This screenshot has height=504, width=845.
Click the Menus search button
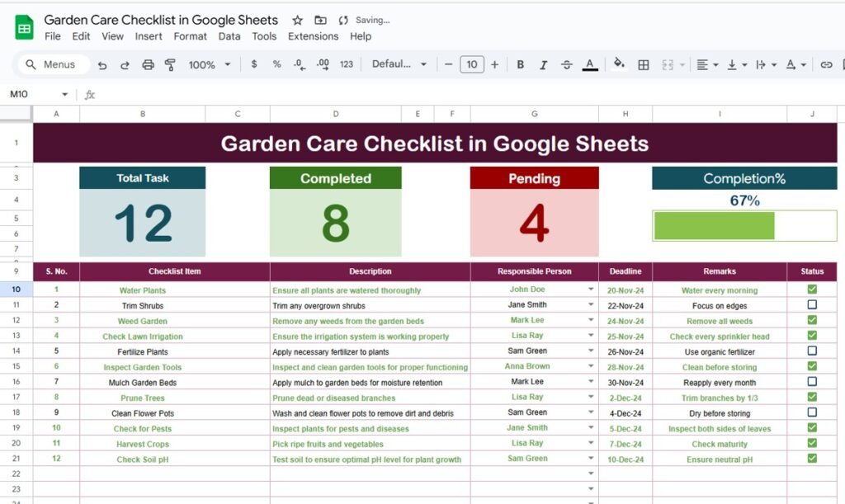(52, 64)
